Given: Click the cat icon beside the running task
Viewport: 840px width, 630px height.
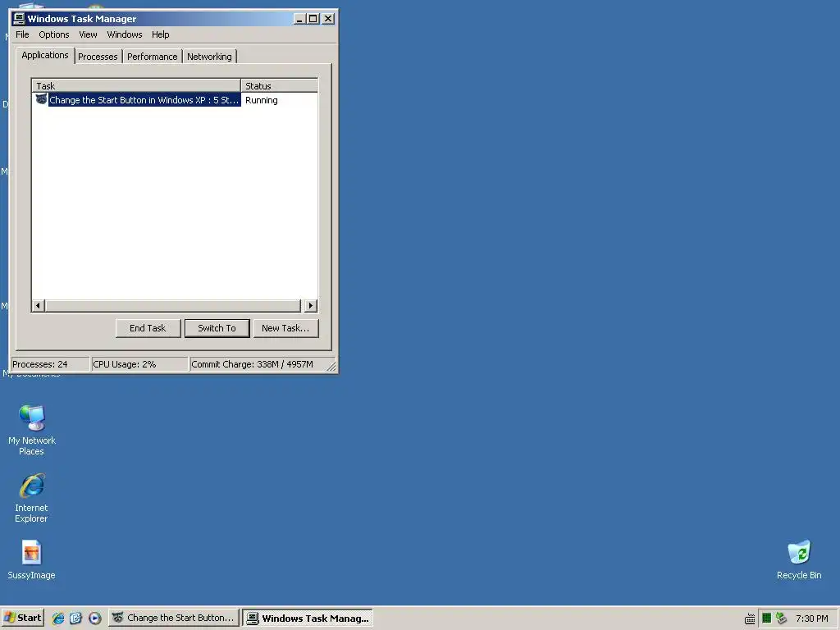Looking at the screenshot, I should tap(41, 99).
